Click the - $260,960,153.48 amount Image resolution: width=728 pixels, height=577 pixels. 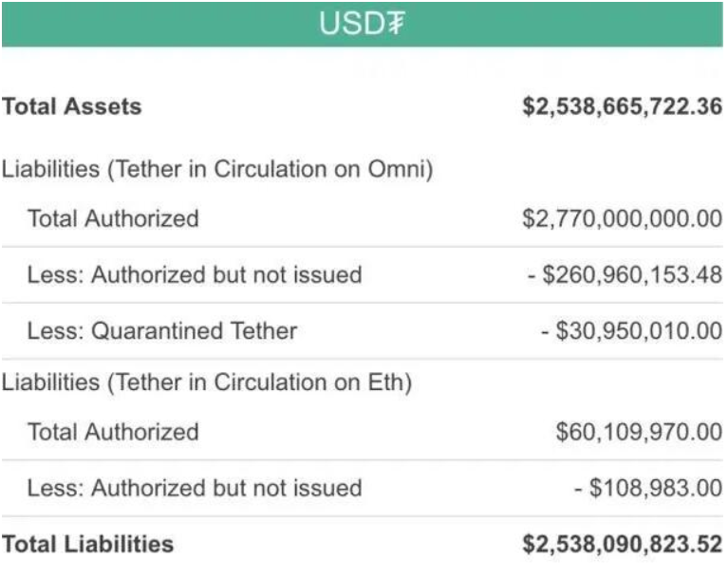(625, 275)
